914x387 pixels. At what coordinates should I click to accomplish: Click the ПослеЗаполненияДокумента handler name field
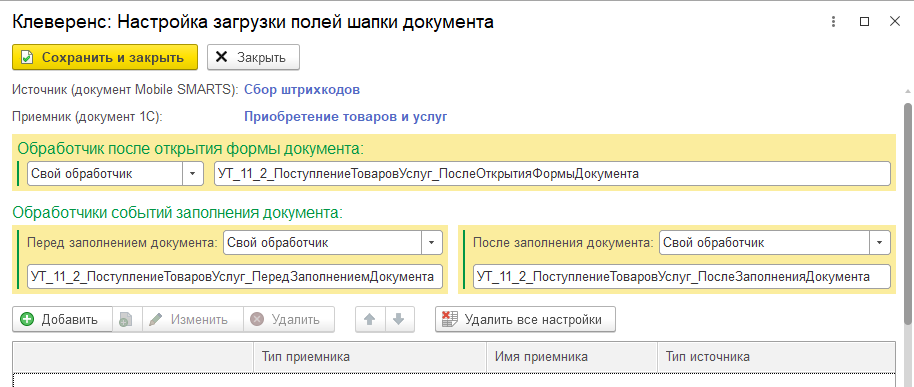point(683,277)
